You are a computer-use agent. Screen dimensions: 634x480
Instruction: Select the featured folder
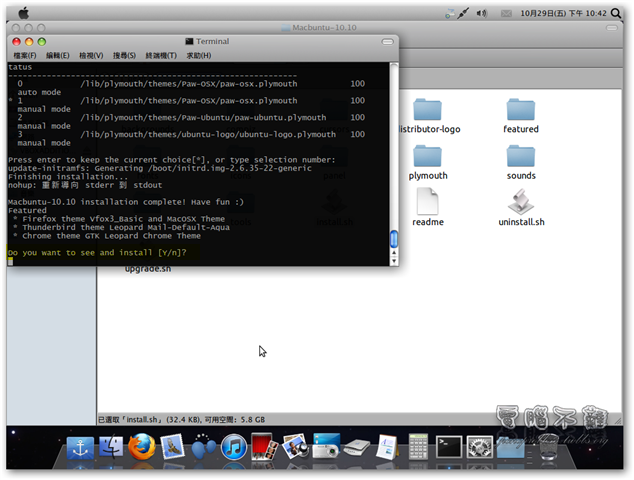(x=520, y=115)
